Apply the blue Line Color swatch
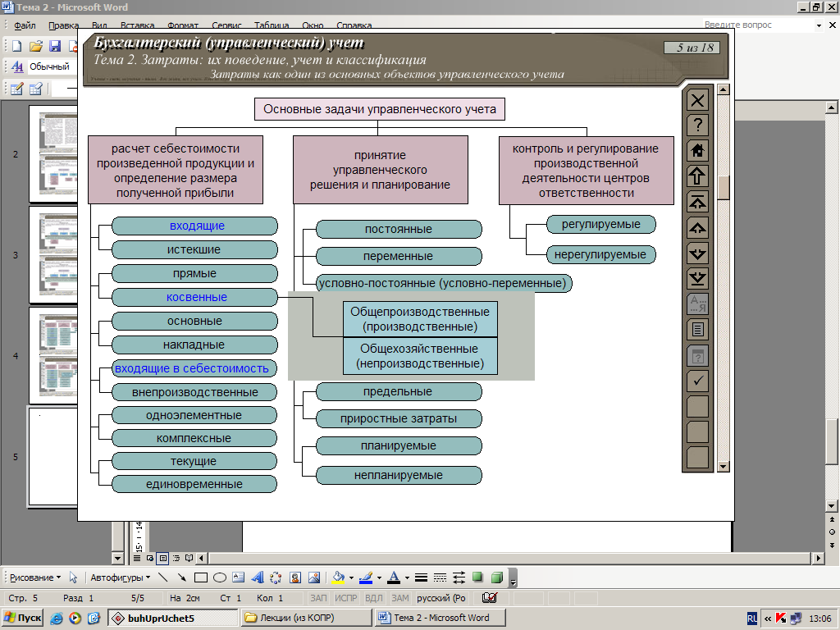This screenshot has width=840, height=630. (367, 577)
